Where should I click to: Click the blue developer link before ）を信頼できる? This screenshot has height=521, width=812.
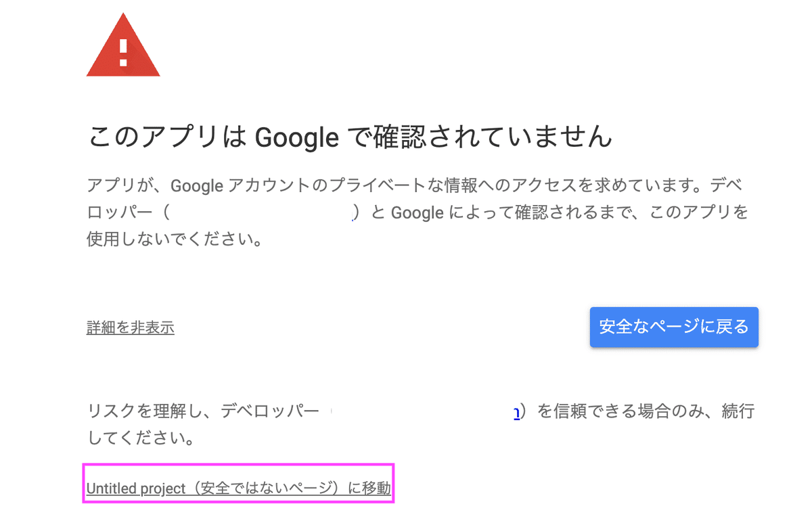[x=517, y=411]
